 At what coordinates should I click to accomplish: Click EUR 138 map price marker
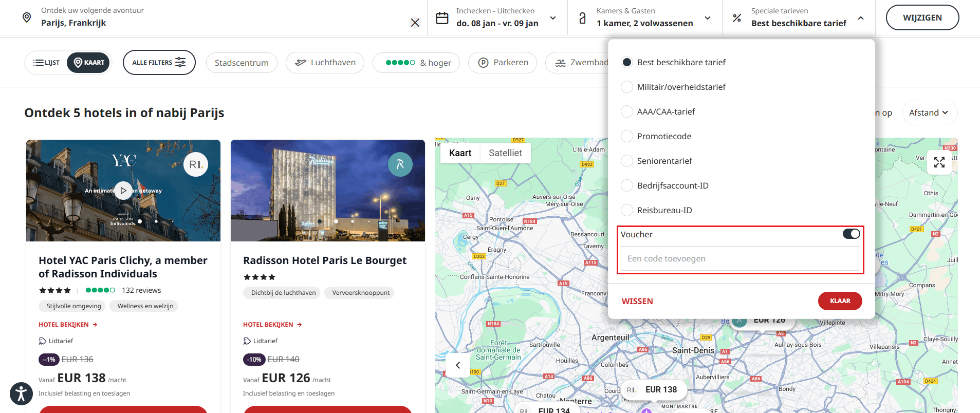(654, 389)
